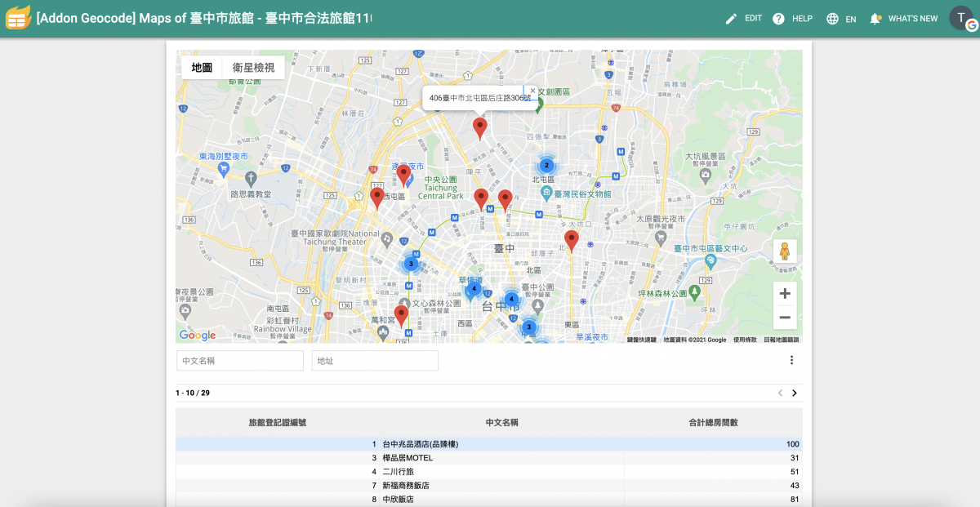Select row 中欣飯店
This screenshot has width=980, height=507.
point(489,499)
